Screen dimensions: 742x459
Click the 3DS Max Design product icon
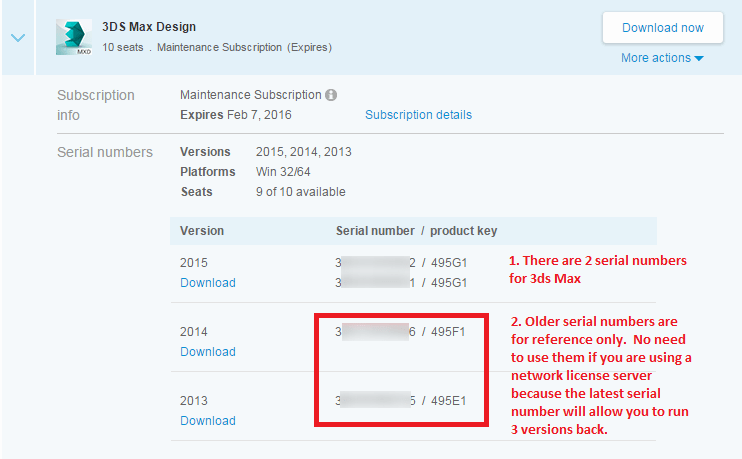tap(74, 37)
